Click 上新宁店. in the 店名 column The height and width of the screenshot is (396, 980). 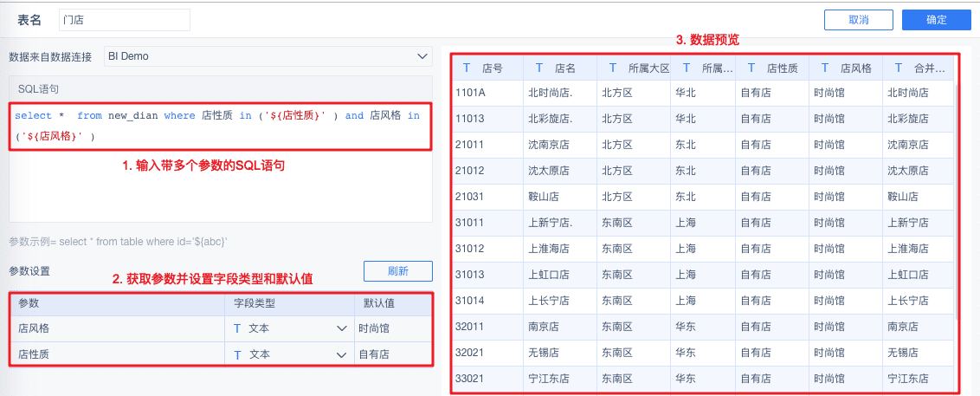click(x=560, y=223)
